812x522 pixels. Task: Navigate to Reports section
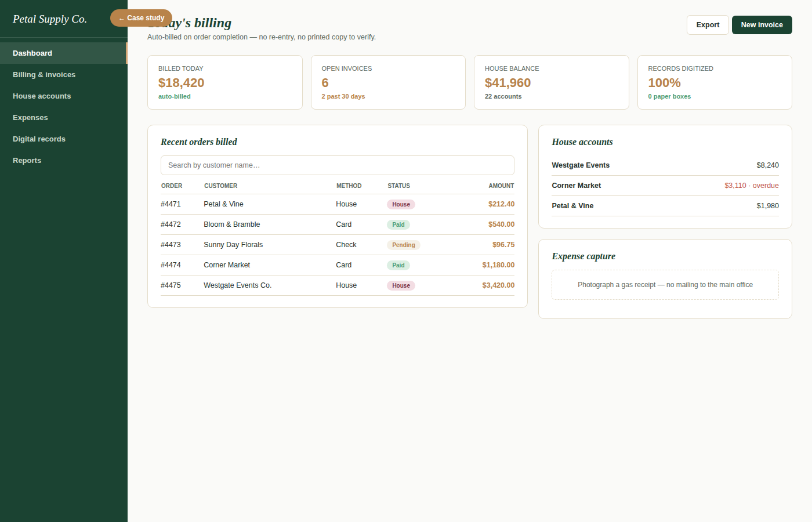pos(63,160)
